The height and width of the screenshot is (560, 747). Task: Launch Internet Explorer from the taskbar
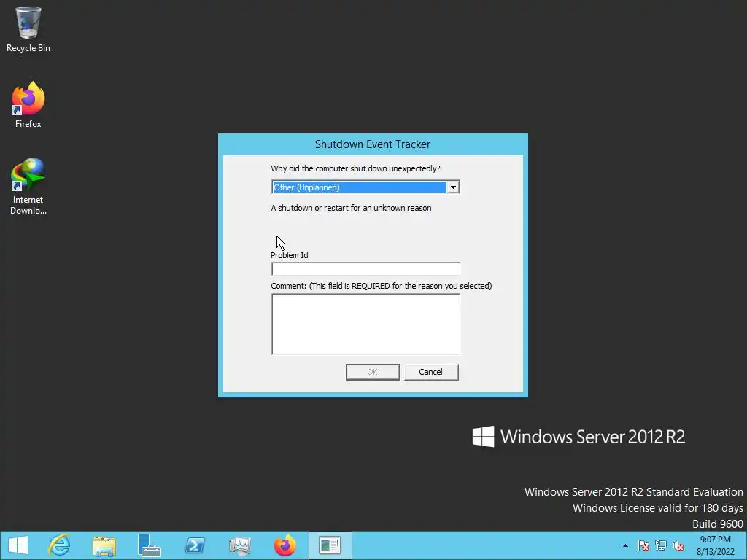tap(60, 545)
